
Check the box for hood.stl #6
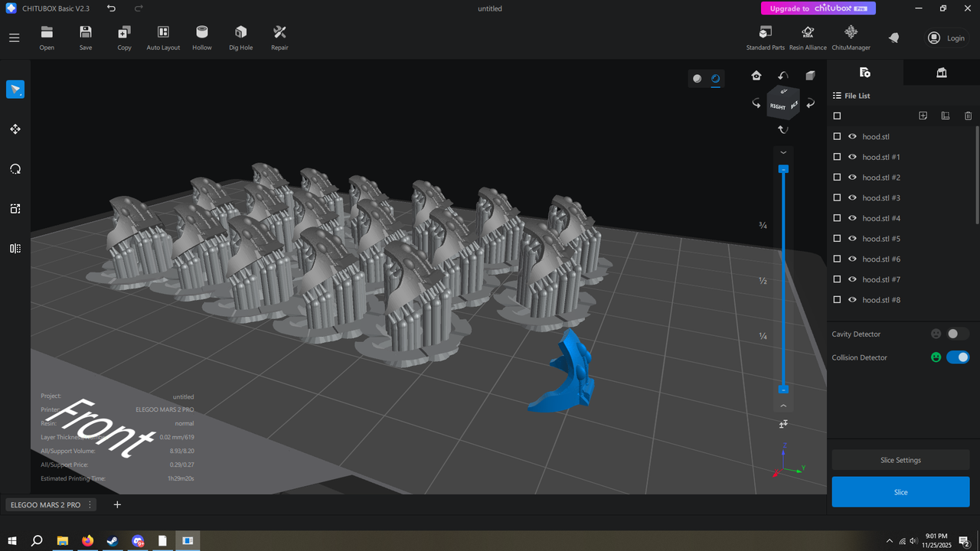837,259
